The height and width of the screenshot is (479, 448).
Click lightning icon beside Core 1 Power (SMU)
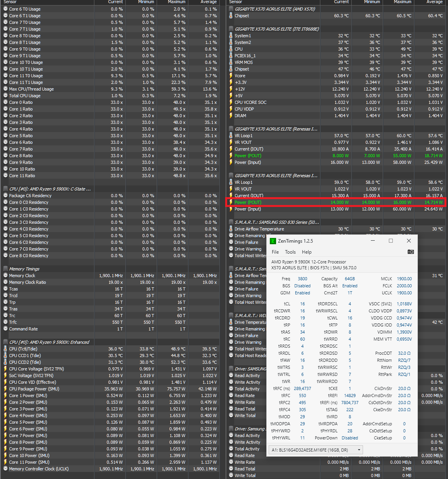click(5, 396)
